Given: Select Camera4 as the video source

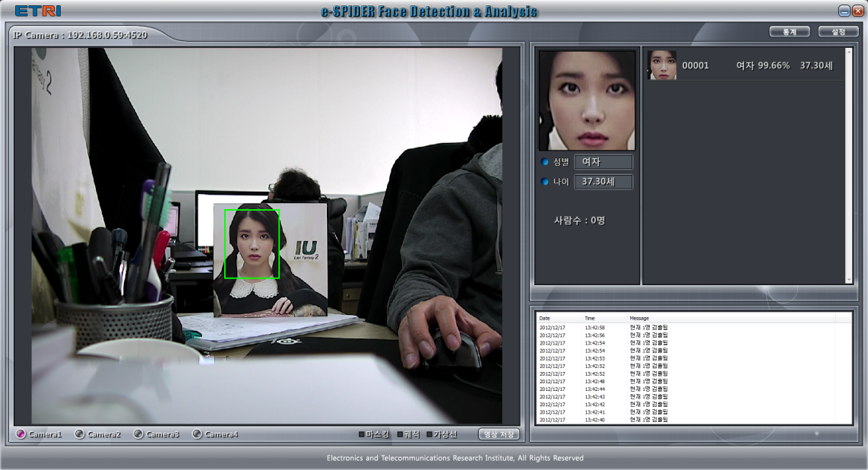Looking at the screenshot, I should click(x=197, y=434).
